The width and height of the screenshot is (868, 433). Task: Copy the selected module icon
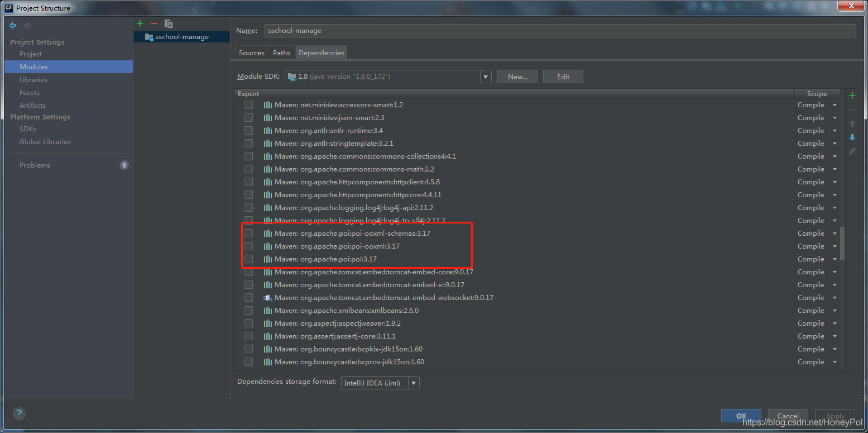click(x=169, y=23)
